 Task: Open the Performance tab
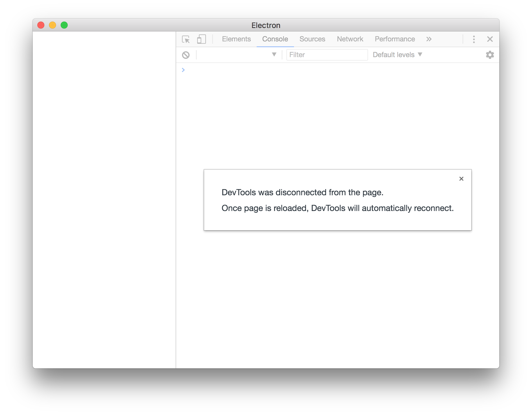[x=395, y=39]
